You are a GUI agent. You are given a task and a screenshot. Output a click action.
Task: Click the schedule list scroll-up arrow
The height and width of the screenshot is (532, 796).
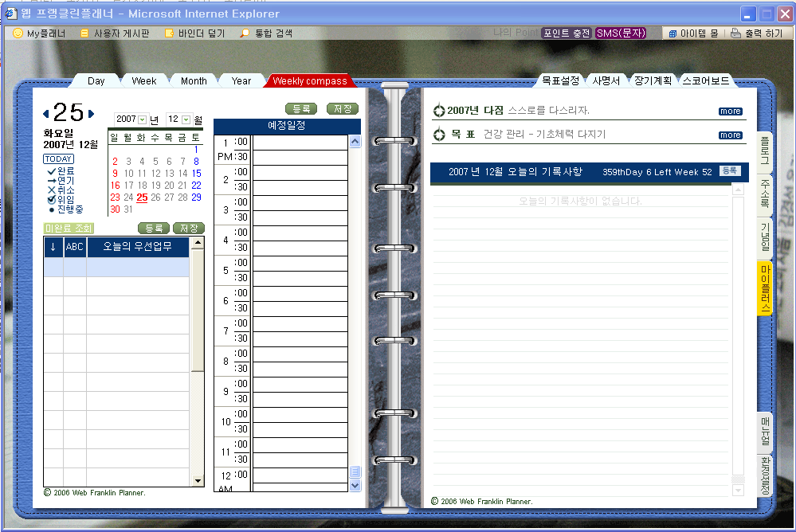(x=355, y=142)
